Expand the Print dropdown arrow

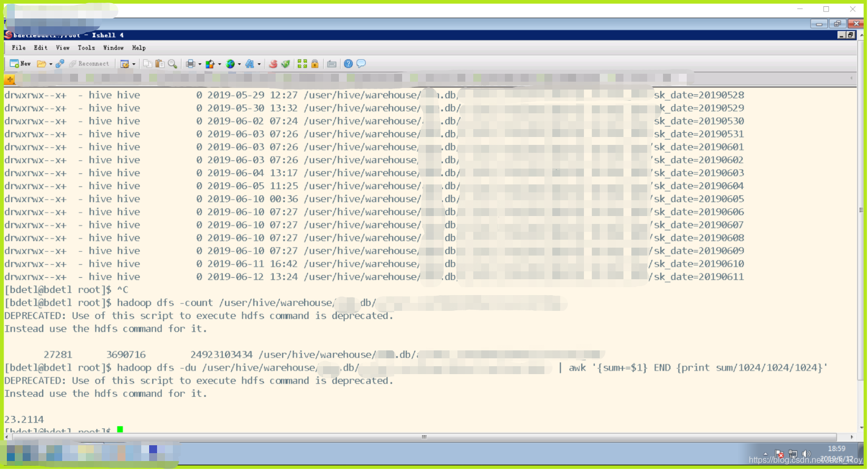[x=200, y=64]
